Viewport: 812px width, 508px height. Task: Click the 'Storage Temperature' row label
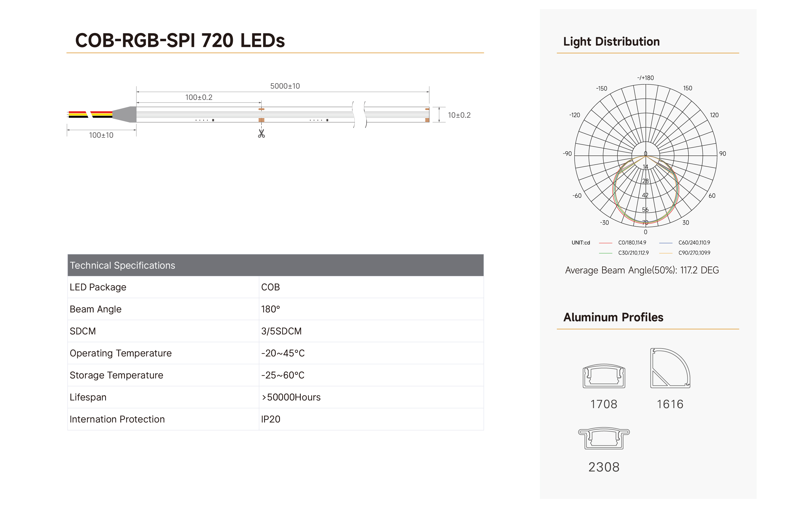(116, 375)
